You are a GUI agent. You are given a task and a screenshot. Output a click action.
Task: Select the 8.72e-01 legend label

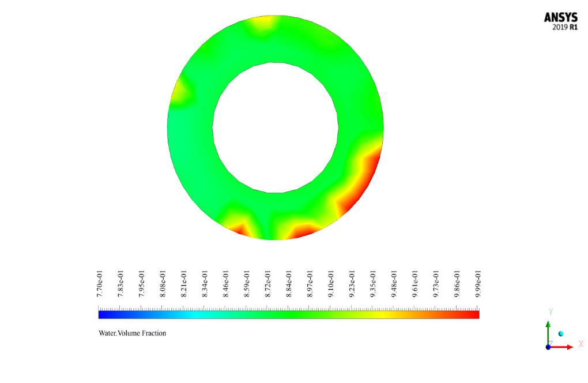coord(267,285)
